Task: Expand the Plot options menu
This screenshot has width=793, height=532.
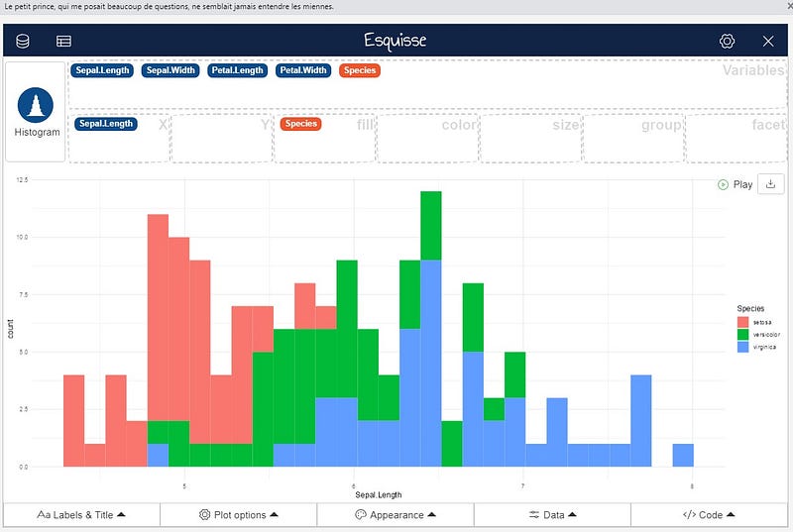Action: pyautogui.click(x=239, y=515)
